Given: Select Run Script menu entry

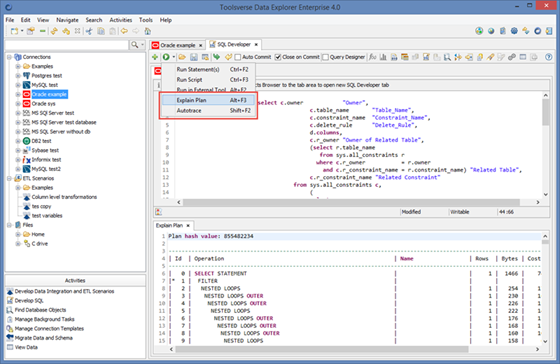Looking at the screenshot, I should coord(208,80).
